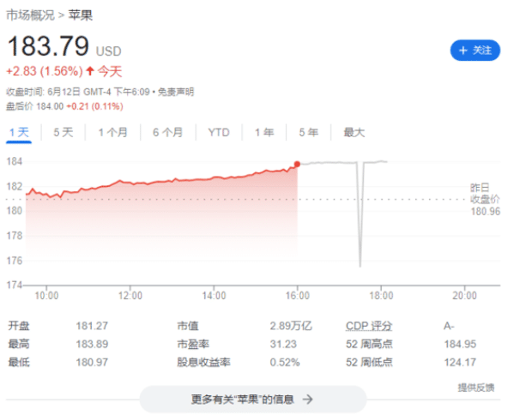Click the 关注 follow button

coord(475,51)
